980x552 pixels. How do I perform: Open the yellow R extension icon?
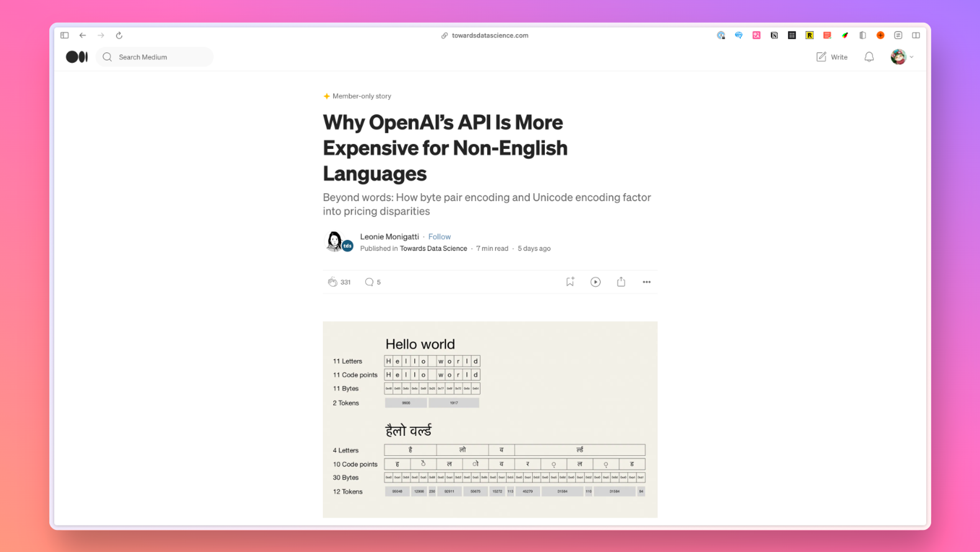pyautogui.click(x=809, y=35)
